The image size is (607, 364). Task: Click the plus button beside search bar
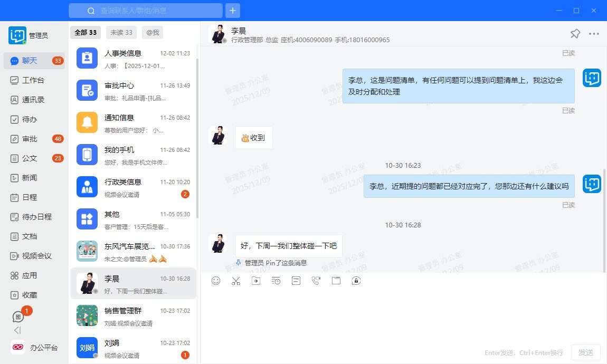(x=233, y=11)
